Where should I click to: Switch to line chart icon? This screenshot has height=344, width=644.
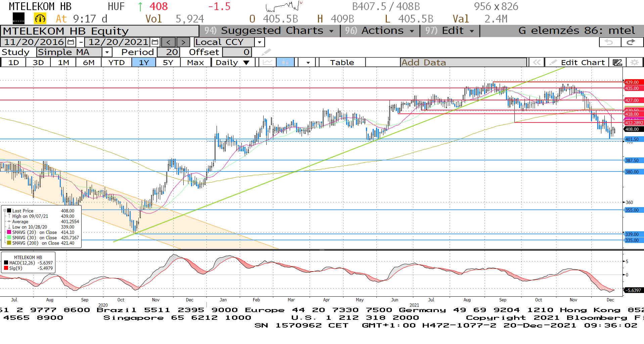[268, 62]
